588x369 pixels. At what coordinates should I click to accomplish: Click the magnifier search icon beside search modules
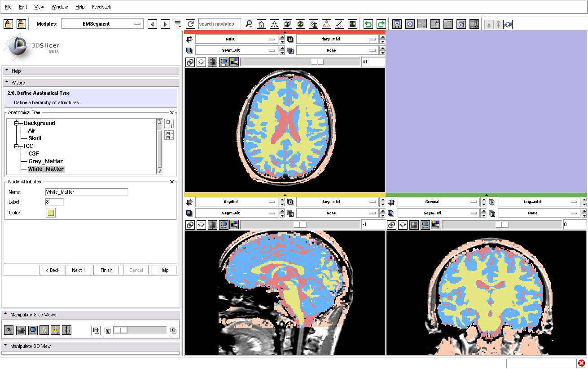pyautogui.click(x=248, y=24)
